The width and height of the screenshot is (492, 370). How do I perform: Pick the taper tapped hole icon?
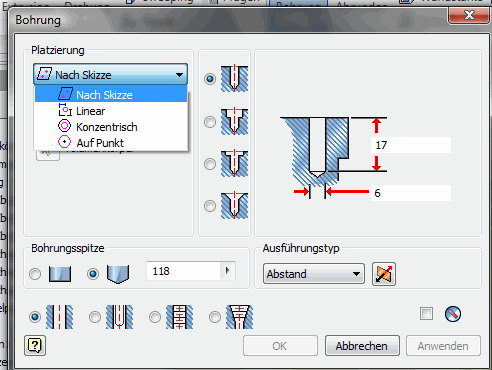coord(239,317)
